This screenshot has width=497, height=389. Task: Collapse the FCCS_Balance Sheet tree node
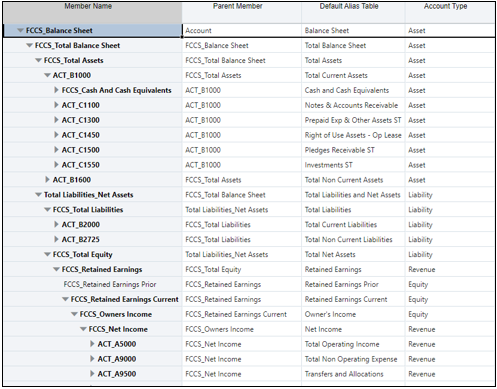(20, 31)
